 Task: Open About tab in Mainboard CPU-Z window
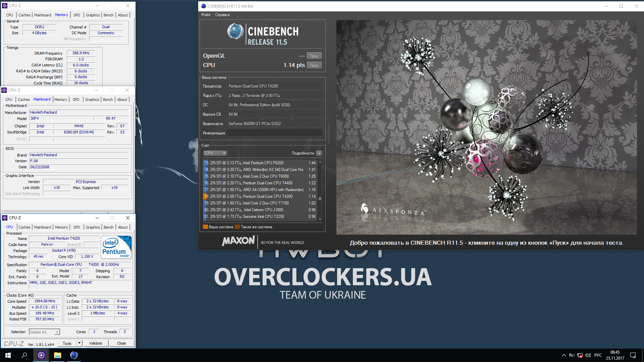coord(122,100)
